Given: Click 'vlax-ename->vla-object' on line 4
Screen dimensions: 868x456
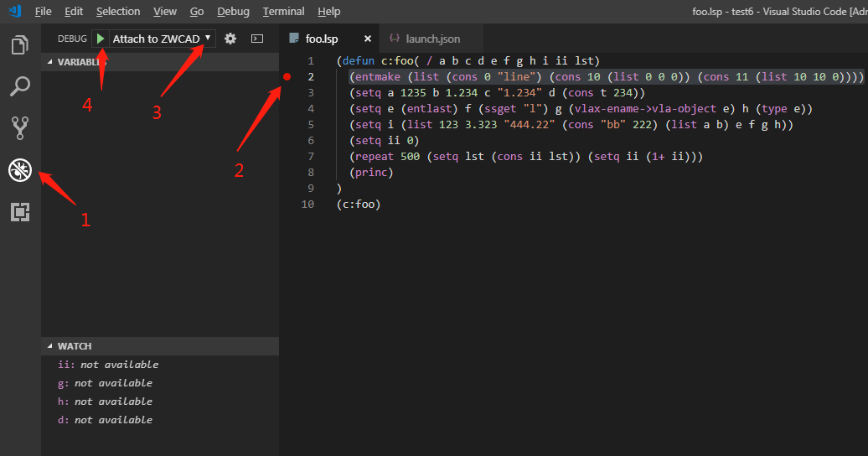Looking at the screenshot, I should (645, 109).
